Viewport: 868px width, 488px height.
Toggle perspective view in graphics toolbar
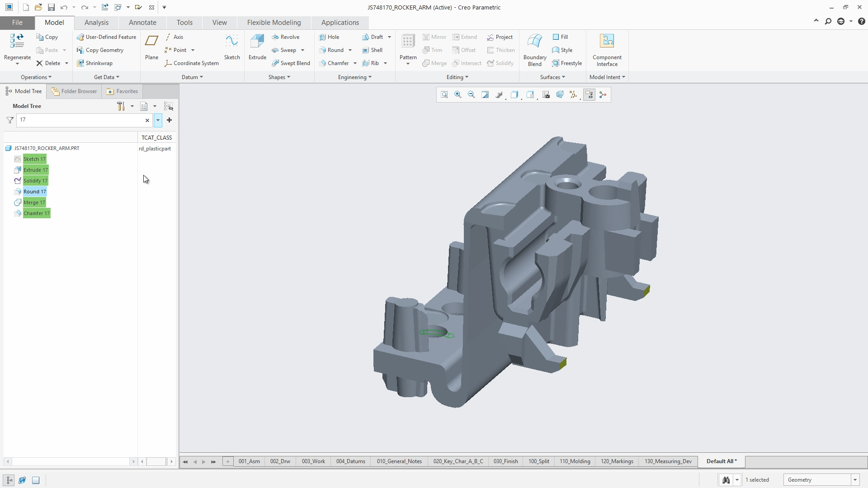point(560,95)
